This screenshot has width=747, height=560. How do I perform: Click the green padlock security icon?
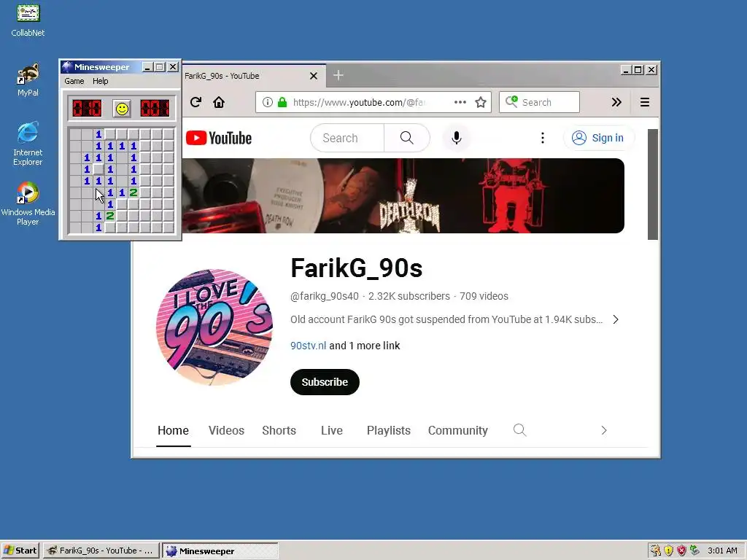tap(282, 102)
